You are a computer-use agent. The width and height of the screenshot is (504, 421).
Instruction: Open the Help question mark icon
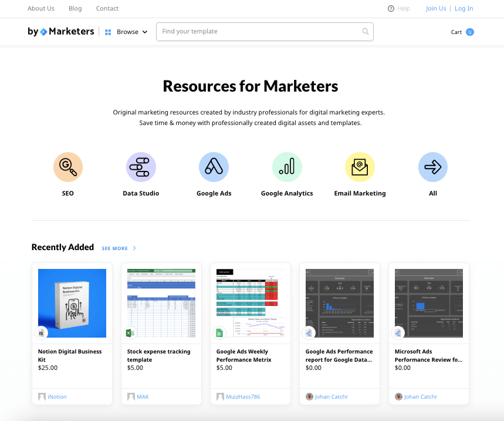(x=391, y=9)
